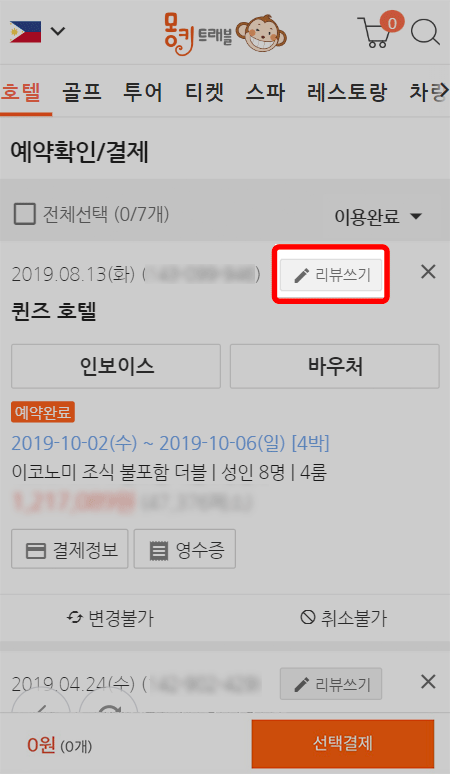Open the 바우처 voucher button

(335, 366)
